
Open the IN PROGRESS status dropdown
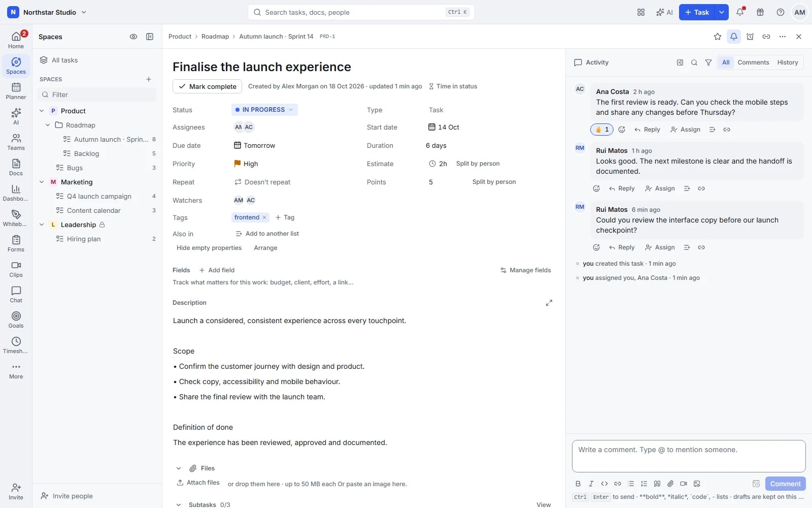[x=264, y=110]
